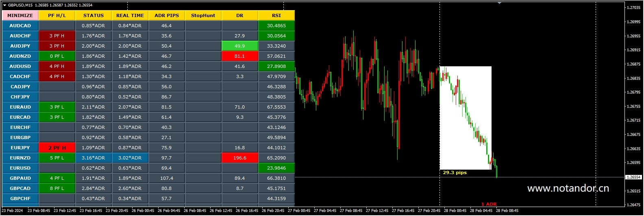This screenshot has height=216, width=644.
Task: Open the EURUSD symbol button
Action: point(20,168)
